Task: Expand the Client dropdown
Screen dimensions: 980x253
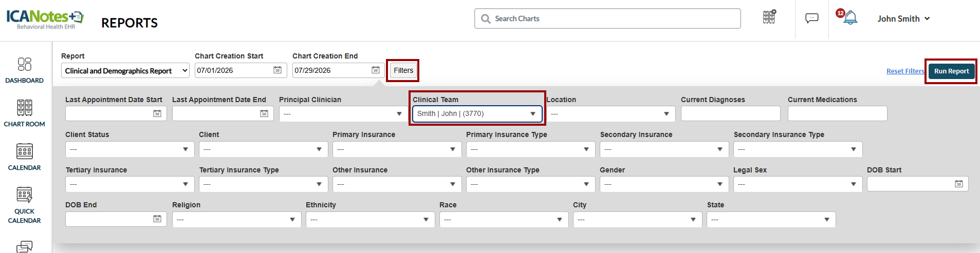Action: 263,149
